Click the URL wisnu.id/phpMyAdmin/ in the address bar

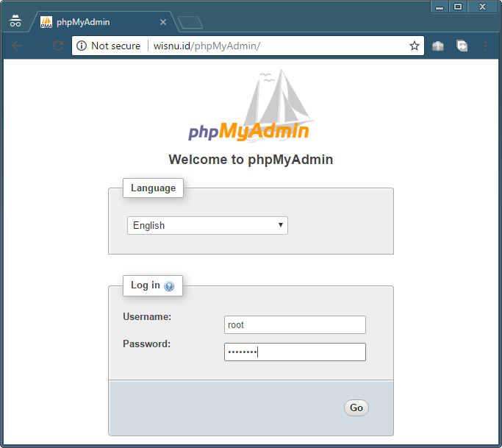pyautogui.click(x=207, y=46)
